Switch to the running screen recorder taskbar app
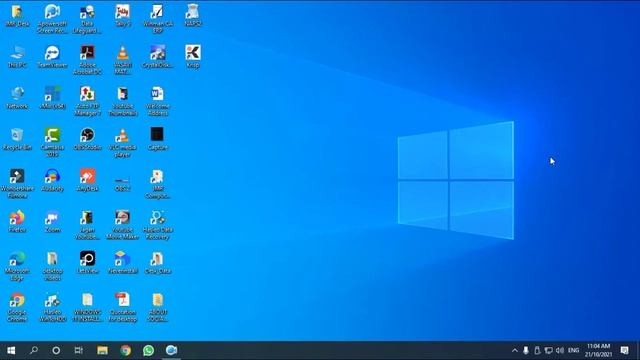The height and width of the screenshot is (360, 640). pos(171,350)
